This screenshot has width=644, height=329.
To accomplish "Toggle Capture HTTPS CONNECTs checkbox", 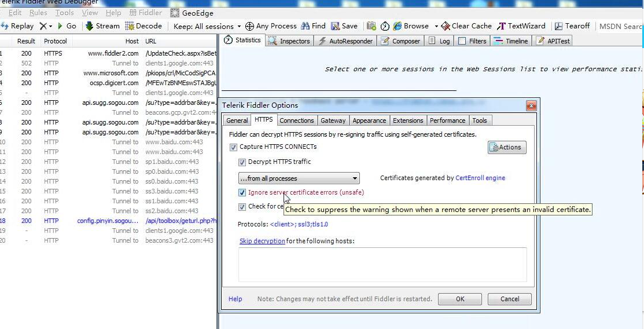I will click(x=233, y=147).
